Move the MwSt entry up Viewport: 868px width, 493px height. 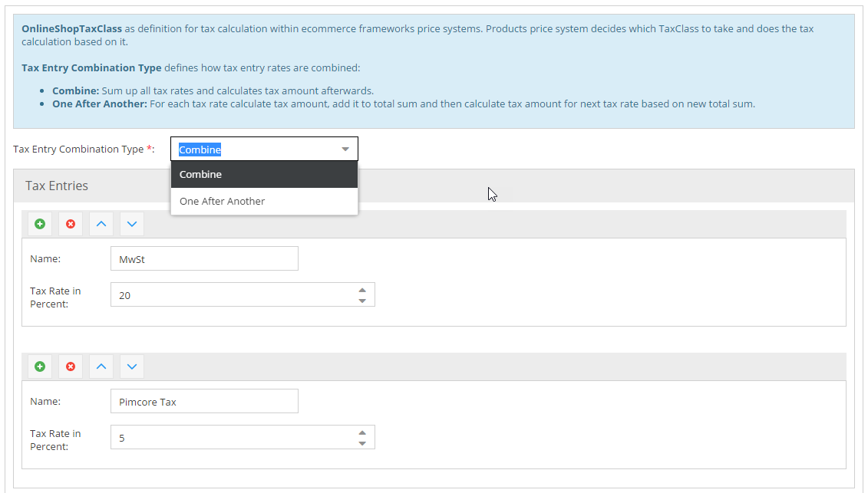point(101,224)
